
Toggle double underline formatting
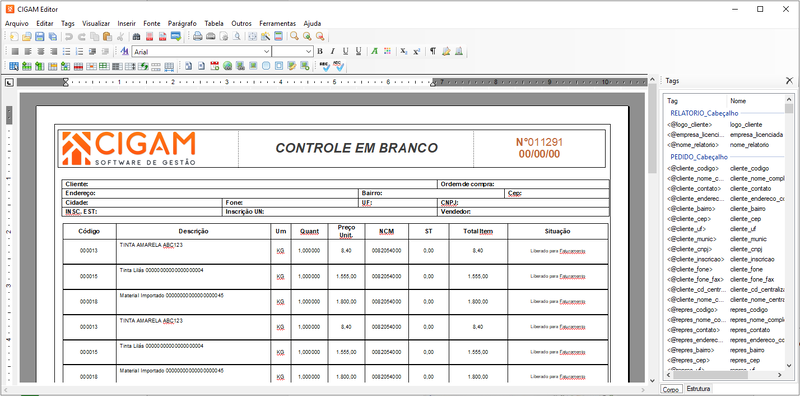coord(358,51)
